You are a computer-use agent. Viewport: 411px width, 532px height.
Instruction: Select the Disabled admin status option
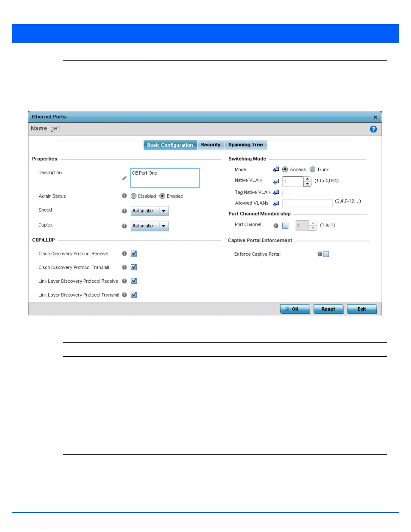[x=134, y=196]
